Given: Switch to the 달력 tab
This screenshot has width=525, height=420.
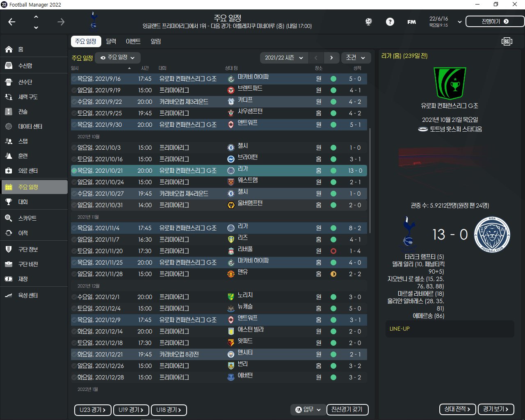Looking at the screenshot, I should 111,41.
